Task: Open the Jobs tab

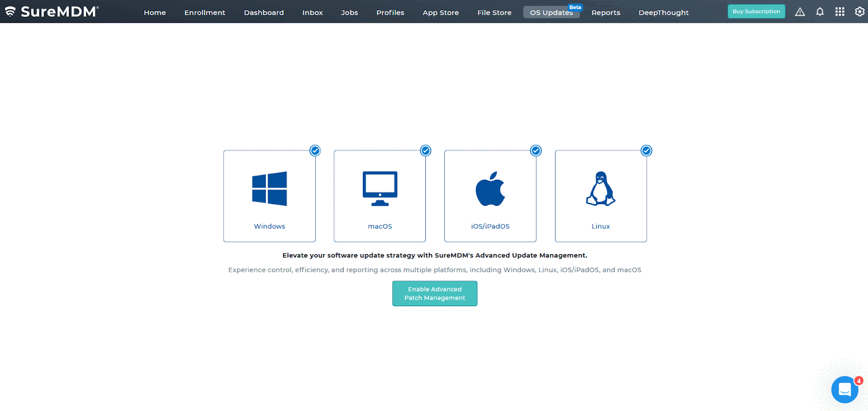Action: point(349,12)
